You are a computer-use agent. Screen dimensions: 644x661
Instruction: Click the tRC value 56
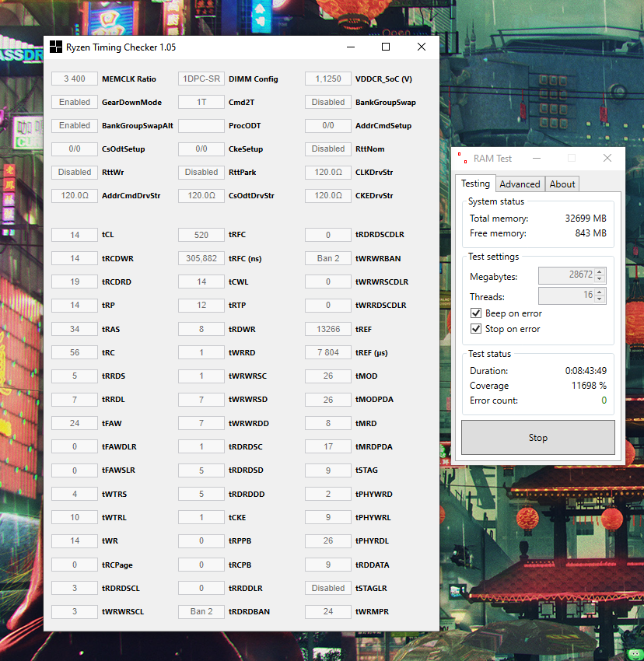point(75,352)
